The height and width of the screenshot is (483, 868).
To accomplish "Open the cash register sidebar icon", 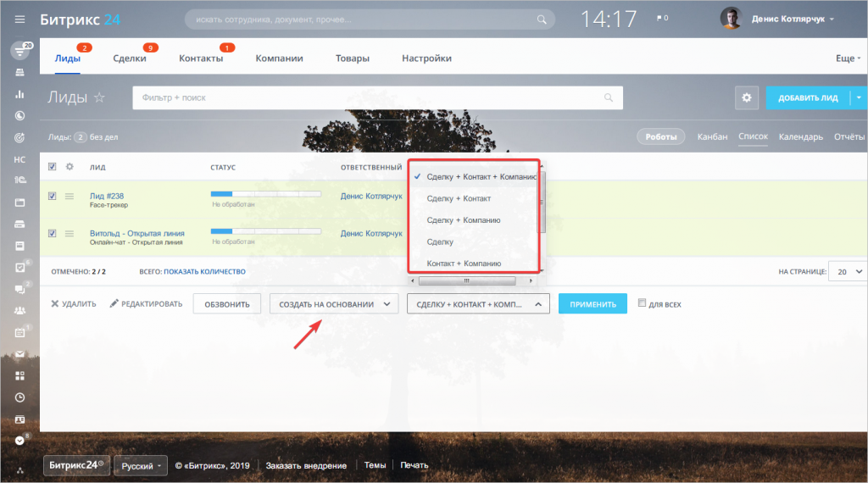I will [20, 73].
